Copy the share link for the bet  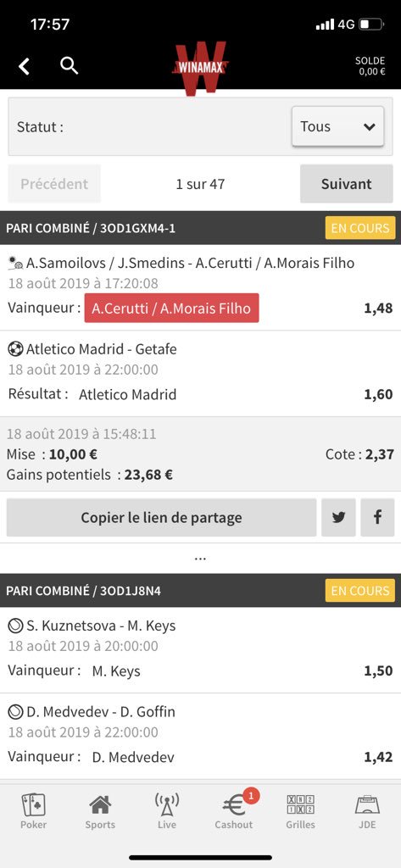click(161, 517)
